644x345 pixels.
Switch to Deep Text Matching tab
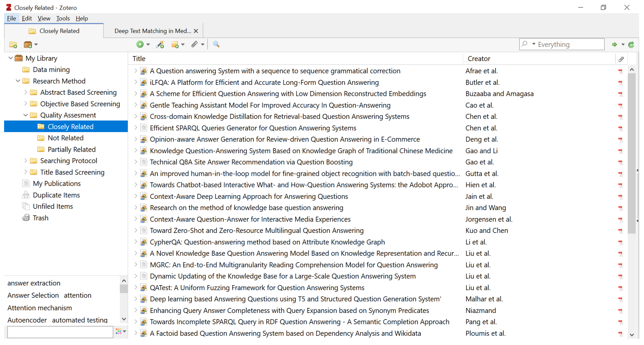pos(152,31)
